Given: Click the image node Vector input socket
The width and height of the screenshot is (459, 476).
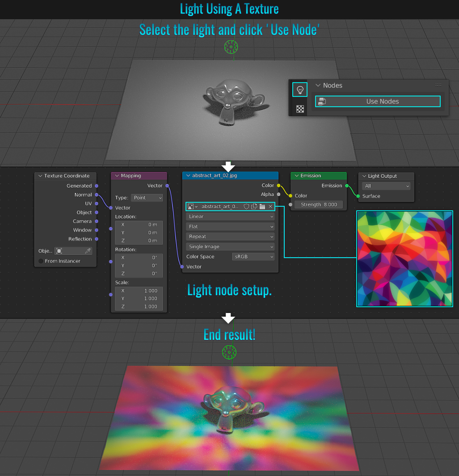Looking at the screenshot, I should tap(182, 267).
